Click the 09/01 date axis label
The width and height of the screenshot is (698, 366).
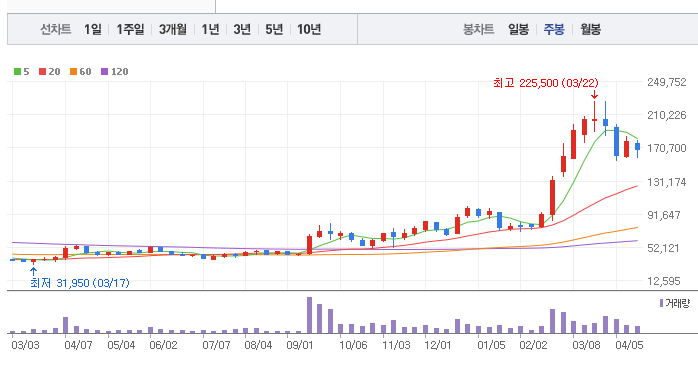[300, 345]
